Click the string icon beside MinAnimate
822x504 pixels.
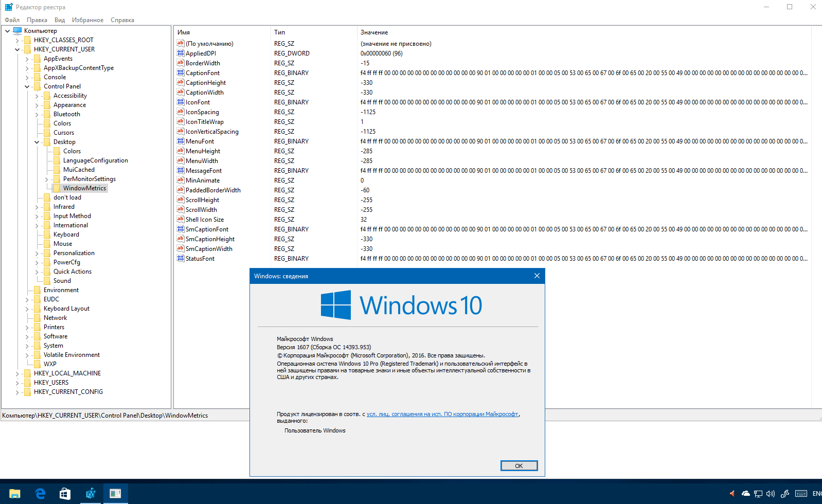[x=181, y=180]
